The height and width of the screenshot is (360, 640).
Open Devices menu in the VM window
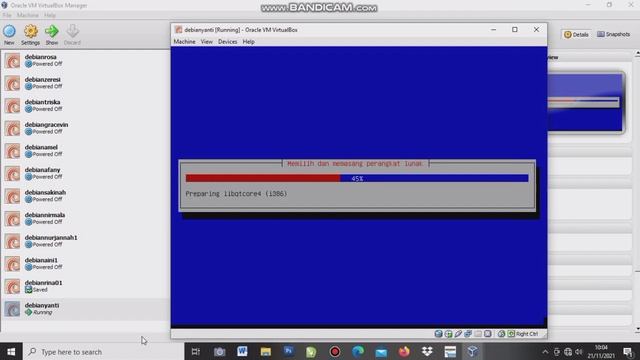tap(227, 42)
